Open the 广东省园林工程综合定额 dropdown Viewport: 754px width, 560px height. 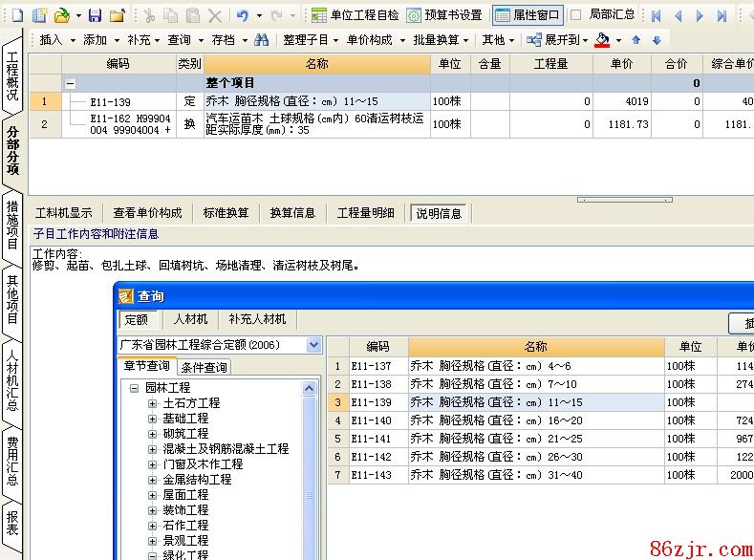(313, 345)
